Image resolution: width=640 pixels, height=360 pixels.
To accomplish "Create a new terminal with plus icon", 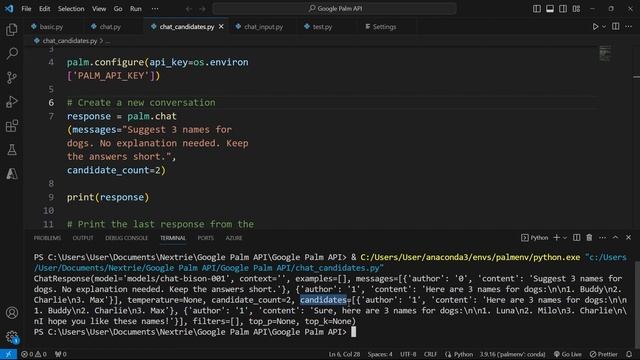I will click(x=556, y=238).
